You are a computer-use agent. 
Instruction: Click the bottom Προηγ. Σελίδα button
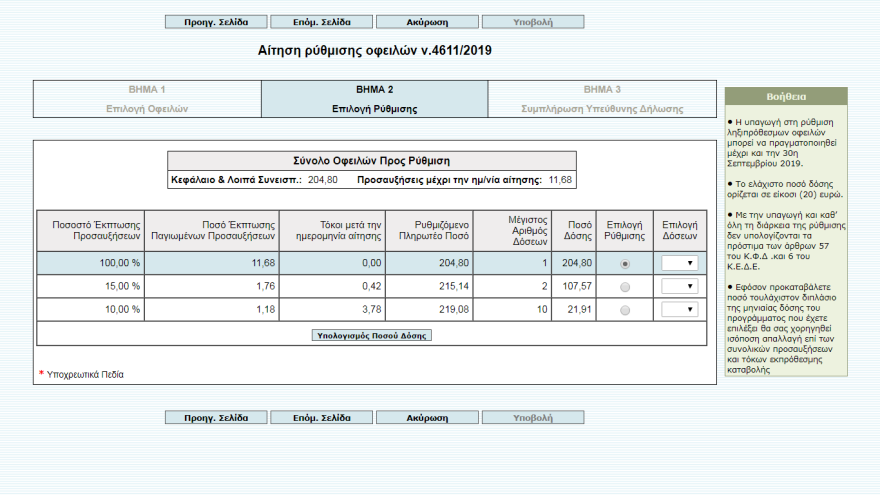(x=215, y=417)
